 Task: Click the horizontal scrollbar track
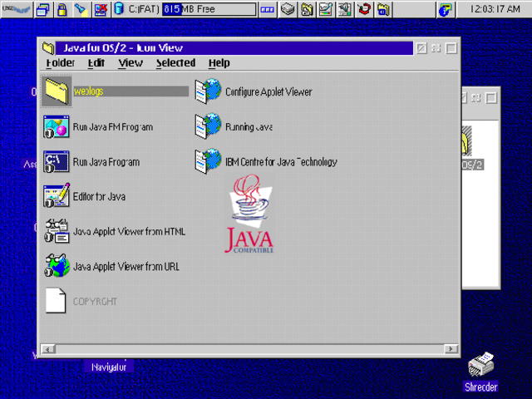(249, 349)
